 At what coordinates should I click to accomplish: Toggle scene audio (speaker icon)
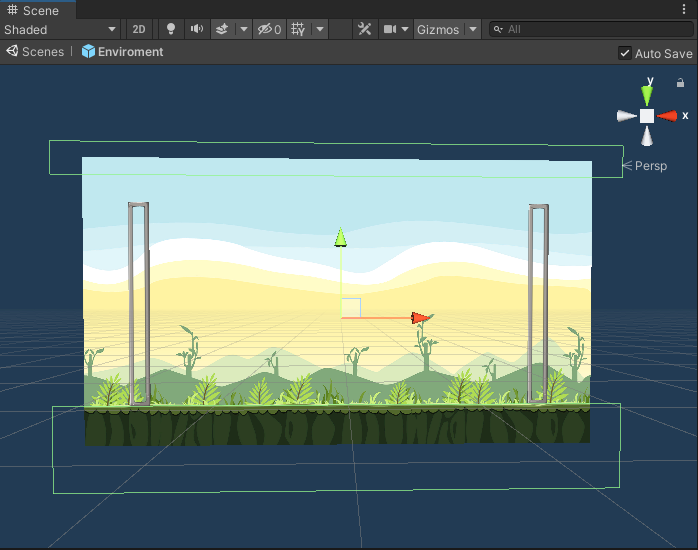196,30
